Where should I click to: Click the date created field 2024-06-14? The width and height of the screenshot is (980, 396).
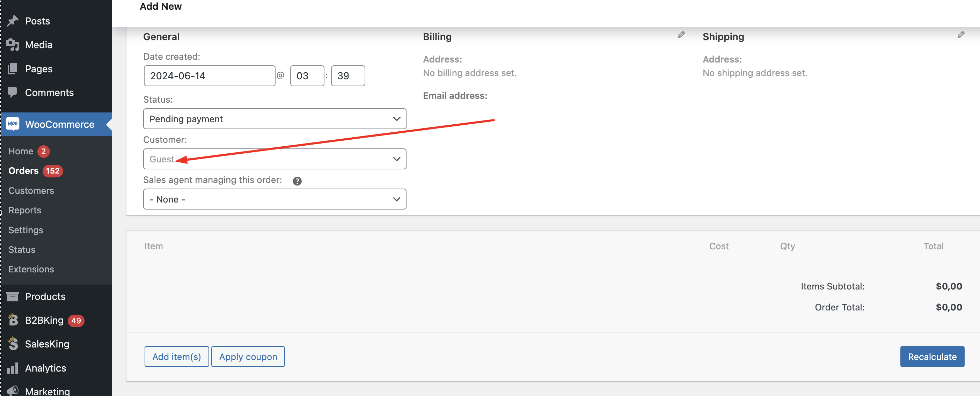209,76
